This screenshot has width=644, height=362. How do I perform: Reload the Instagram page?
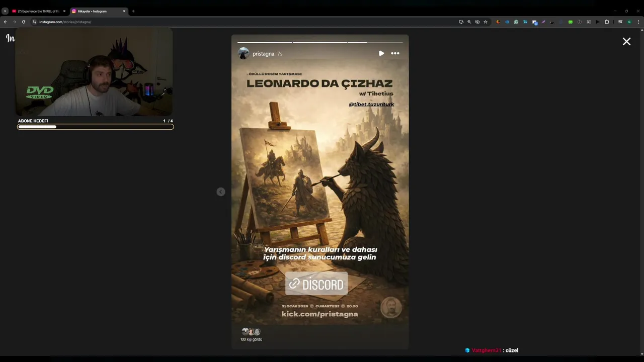coord(24,22)
